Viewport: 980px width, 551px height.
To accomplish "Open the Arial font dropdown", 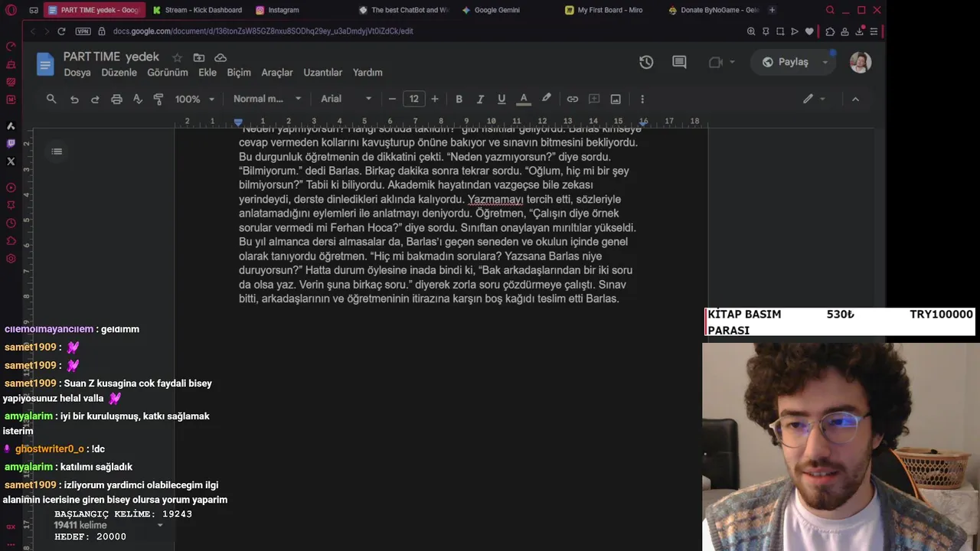I will pyautogui.click(x=346, y=99).
